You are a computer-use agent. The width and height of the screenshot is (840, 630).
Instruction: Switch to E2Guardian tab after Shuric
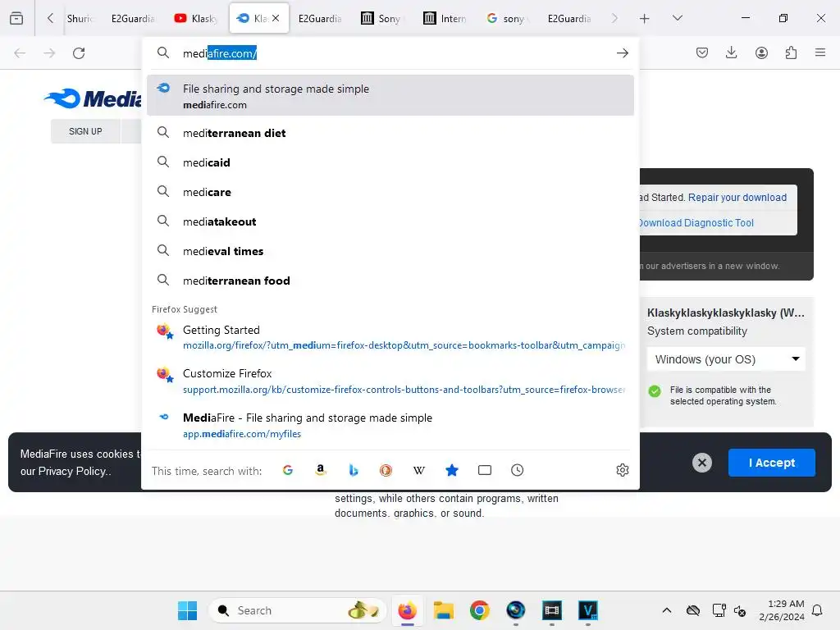coord(132,19)
